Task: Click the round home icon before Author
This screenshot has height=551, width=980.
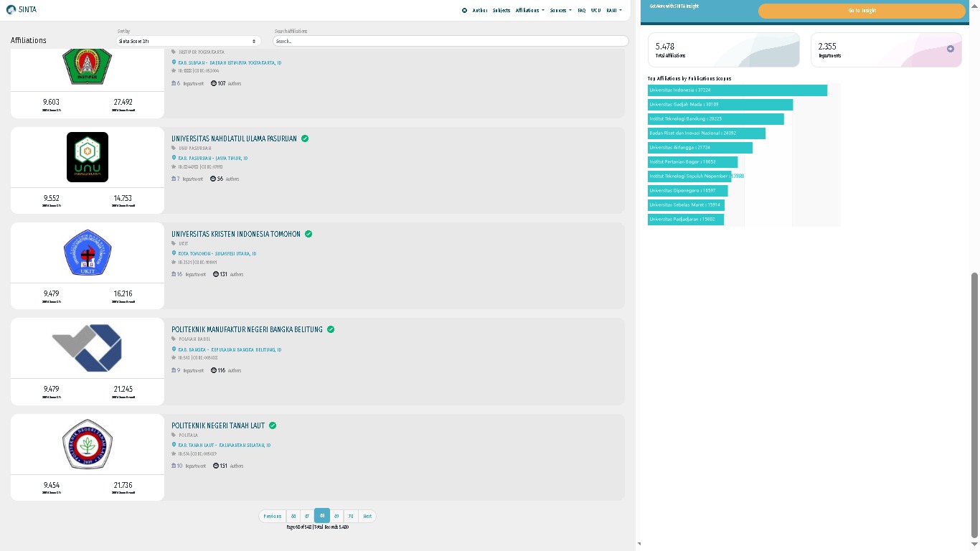Action: pos(465,11)
